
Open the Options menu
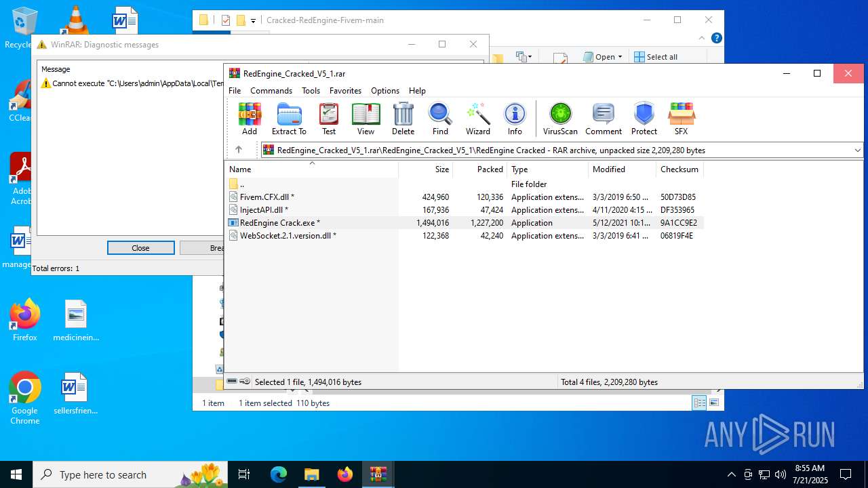385,91
